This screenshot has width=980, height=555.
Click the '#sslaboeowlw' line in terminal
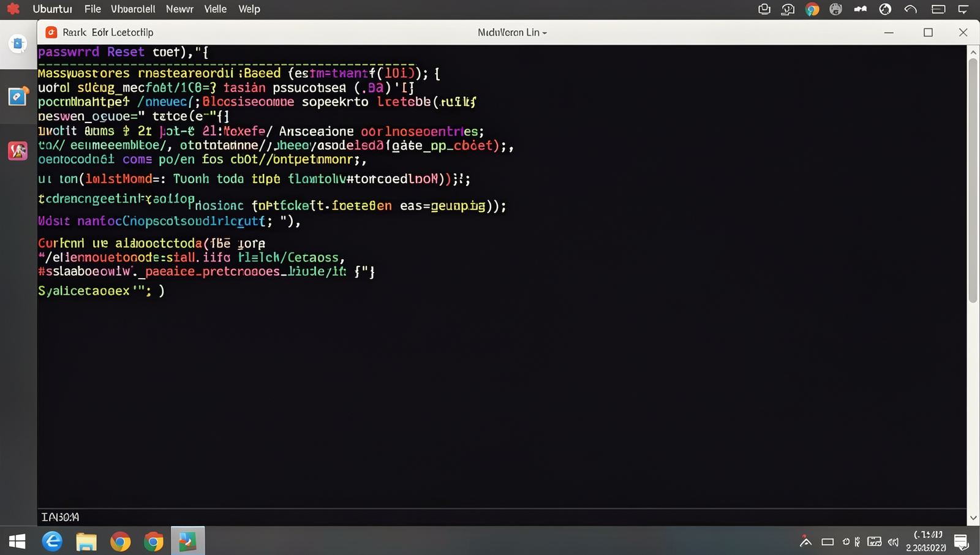[206, 271]
